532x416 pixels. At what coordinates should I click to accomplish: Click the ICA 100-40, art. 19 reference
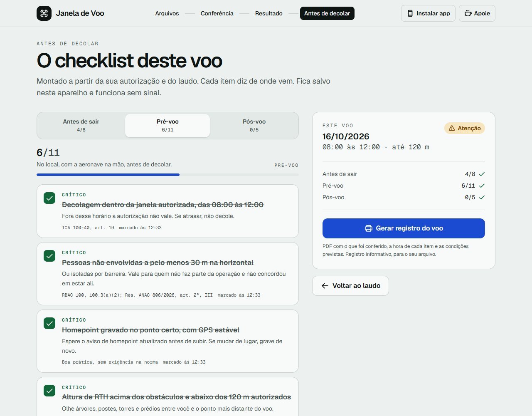click(88, 228)
